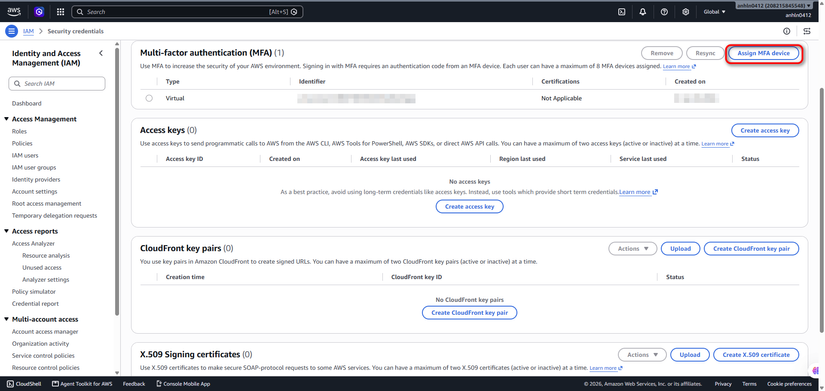Image resolution: width=825 pixels, height=391 pixels.
Task: Open Temporary delegation requests
Action: [x=54, y=216]
